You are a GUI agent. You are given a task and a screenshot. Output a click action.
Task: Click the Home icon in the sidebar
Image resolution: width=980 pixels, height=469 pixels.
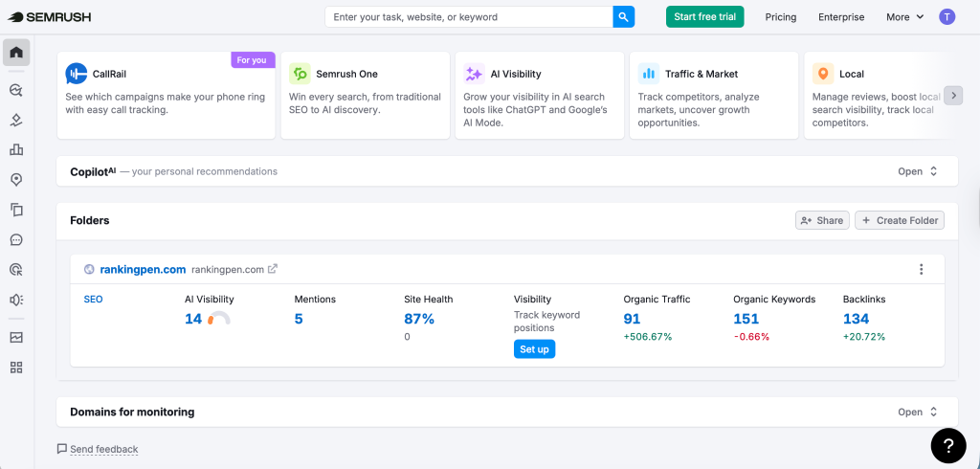point(16,53)
